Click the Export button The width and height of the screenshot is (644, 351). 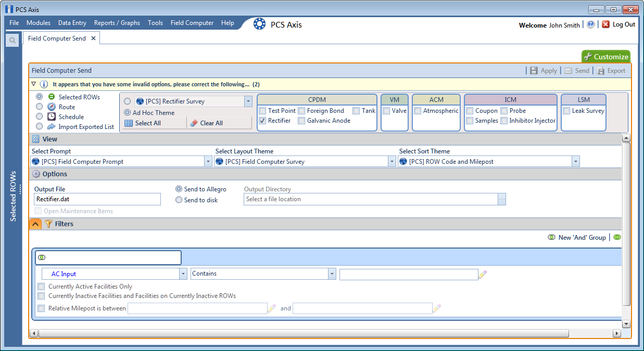tap(611, 71)
